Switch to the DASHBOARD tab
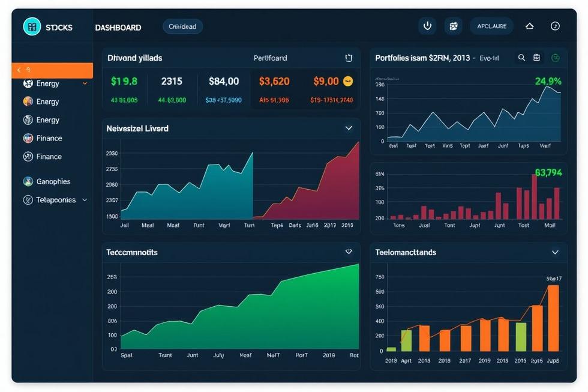 tap(118, 27)
